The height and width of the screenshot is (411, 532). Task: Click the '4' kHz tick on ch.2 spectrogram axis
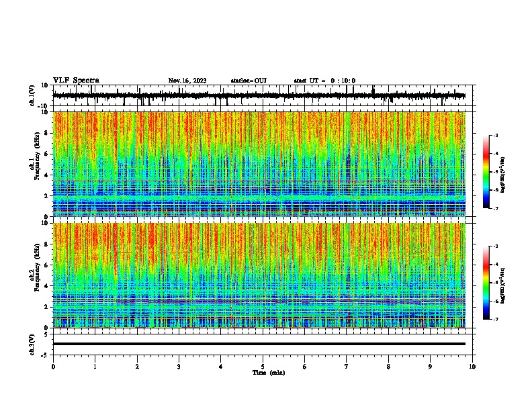pos(46,286)
